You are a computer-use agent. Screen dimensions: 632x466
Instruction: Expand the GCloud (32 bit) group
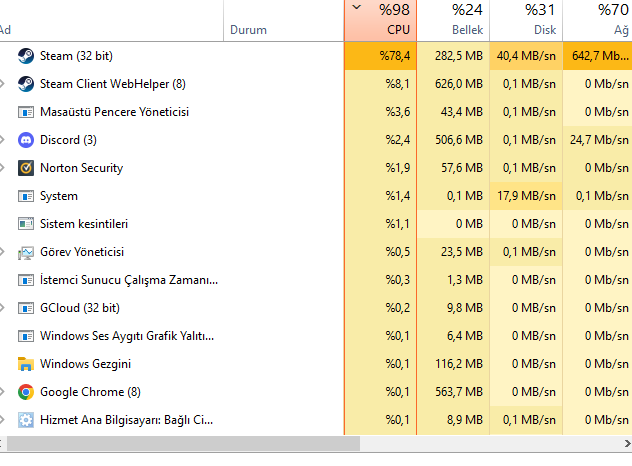coord(2,308)
